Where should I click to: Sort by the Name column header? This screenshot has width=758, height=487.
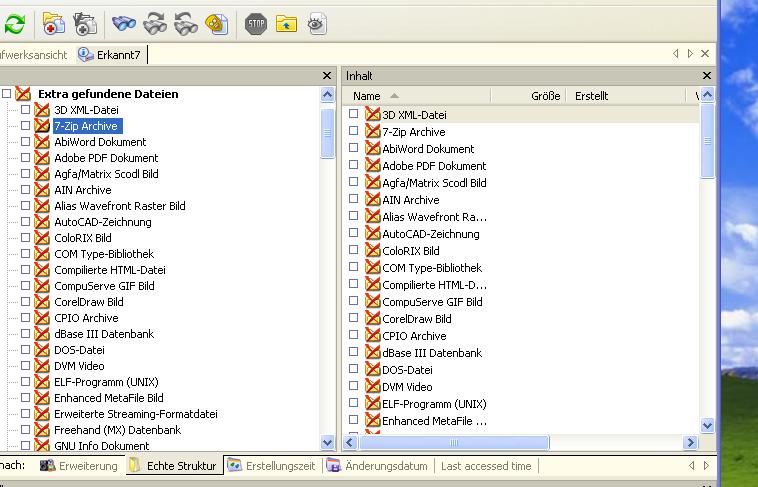click(x=417, y=96)
